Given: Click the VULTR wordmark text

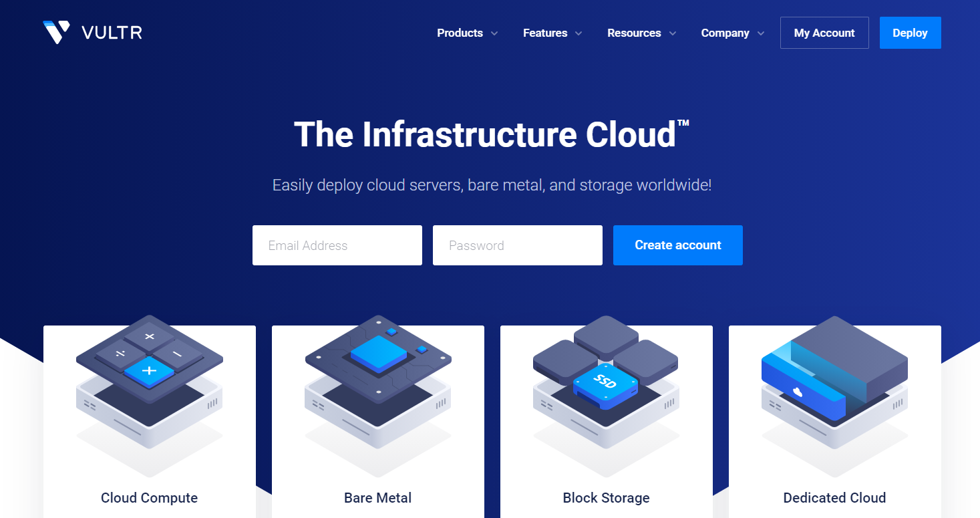Looking at the screenshot, I should (x=112, y=33).
